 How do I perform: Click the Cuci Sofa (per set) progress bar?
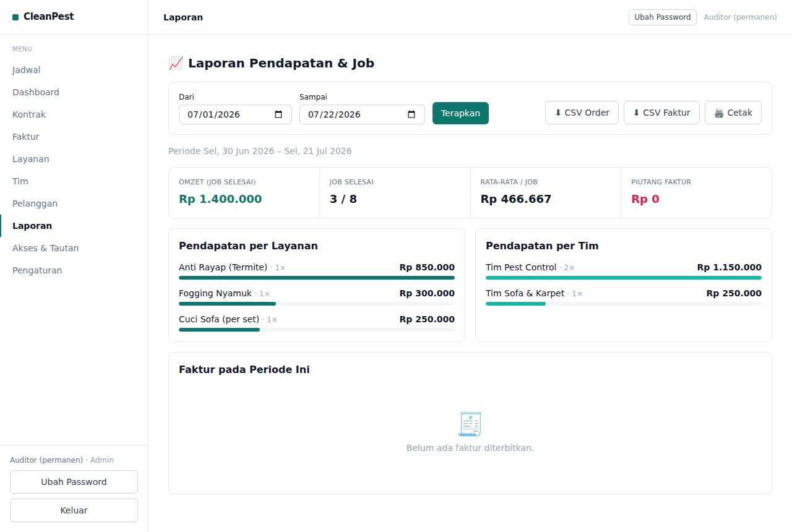[317, 330]
